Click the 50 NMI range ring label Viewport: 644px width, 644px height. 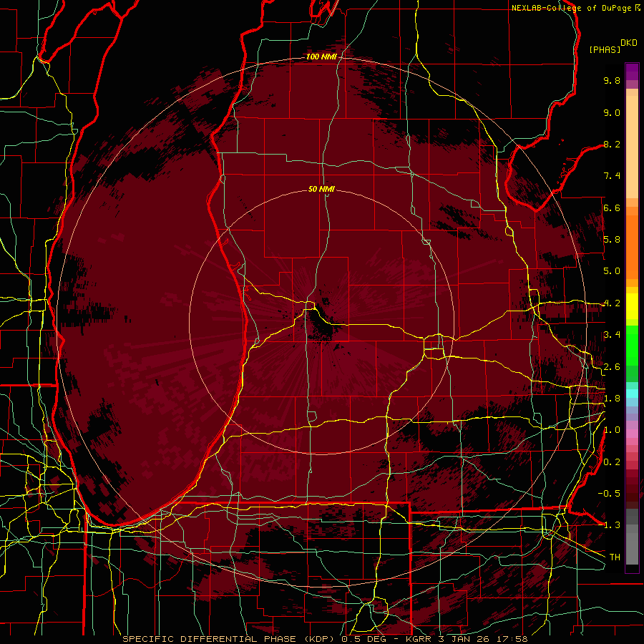[321, 189]
